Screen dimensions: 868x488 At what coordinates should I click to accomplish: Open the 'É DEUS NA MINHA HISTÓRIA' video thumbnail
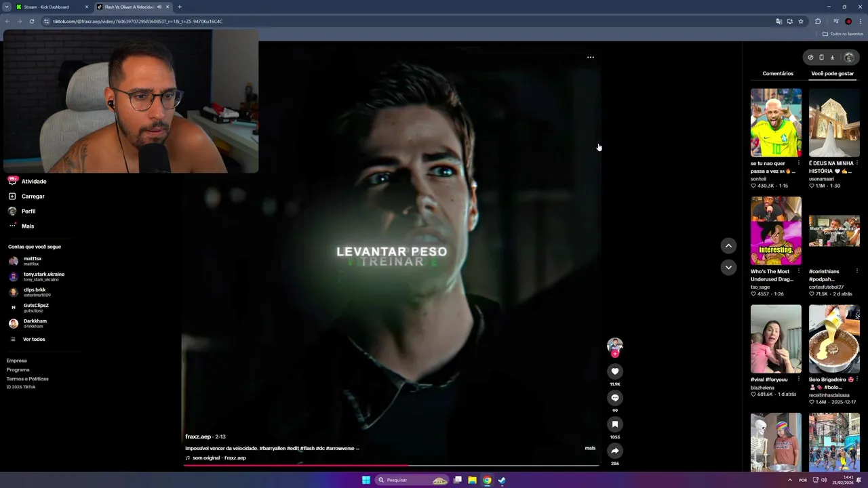point(834,123)
